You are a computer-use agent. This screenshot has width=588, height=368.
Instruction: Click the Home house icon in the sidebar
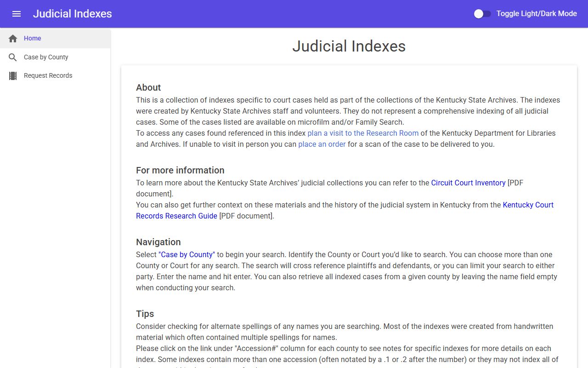13,39
